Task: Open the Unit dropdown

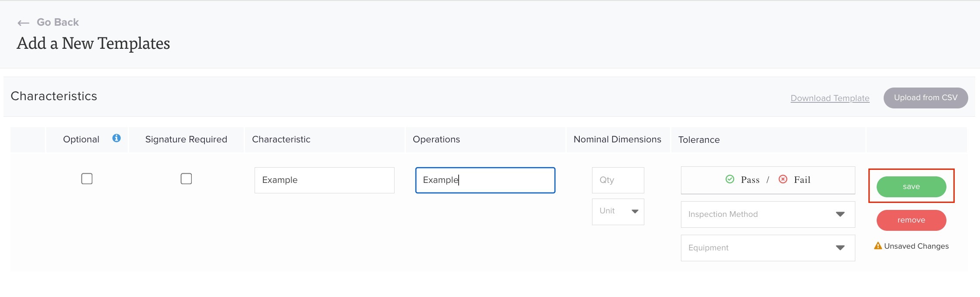Action: (x=618, y=212)
